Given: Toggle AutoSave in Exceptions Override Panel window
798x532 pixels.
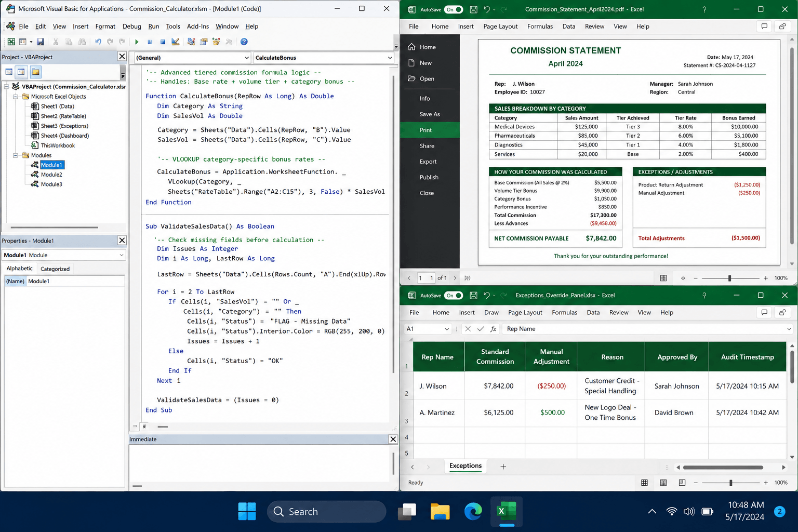Looking at the screenshot, I should click(x=454, y=296).
